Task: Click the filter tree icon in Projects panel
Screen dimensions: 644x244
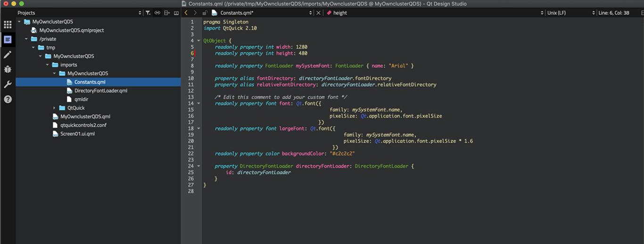Action: tap(148, 13)
